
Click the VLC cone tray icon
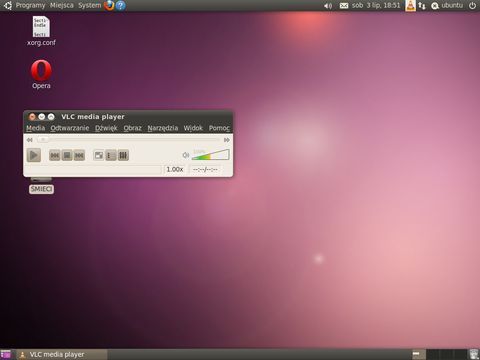click(410, 6)
